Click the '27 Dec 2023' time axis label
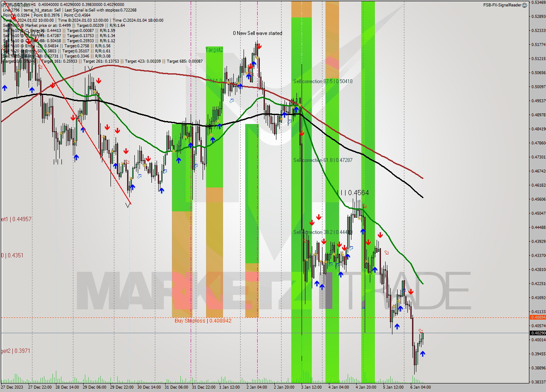This screenshot has height=392, width=546. tap(12, 387)
